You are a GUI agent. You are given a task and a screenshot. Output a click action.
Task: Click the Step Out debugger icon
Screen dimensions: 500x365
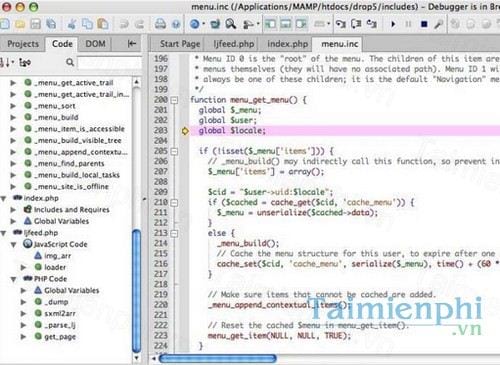(x=372, y=24)
